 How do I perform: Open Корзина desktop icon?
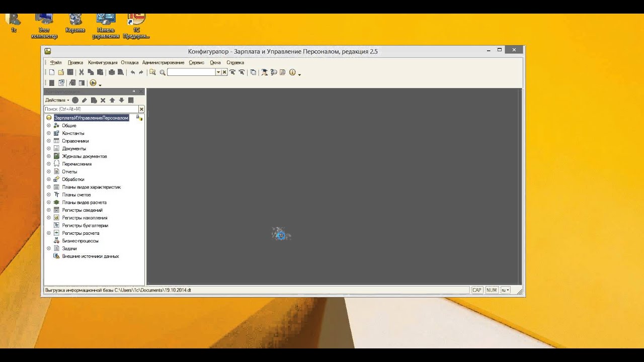[75, 23]
